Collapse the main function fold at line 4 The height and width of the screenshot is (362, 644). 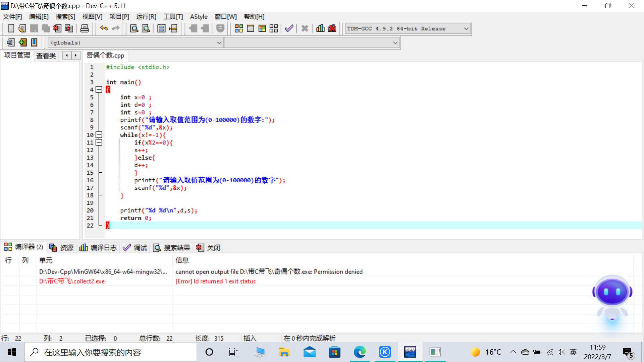(99, 89)
